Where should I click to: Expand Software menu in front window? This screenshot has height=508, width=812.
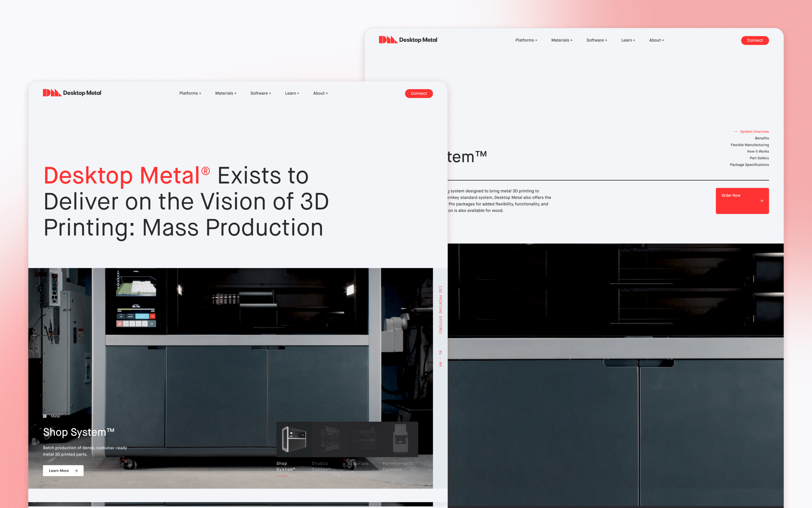(x=261, y=93)
